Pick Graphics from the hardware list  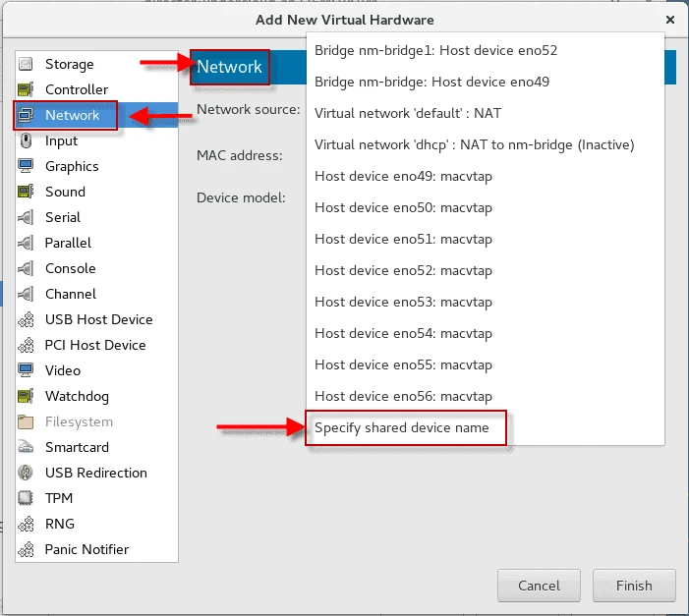click(x=96, y=166)
